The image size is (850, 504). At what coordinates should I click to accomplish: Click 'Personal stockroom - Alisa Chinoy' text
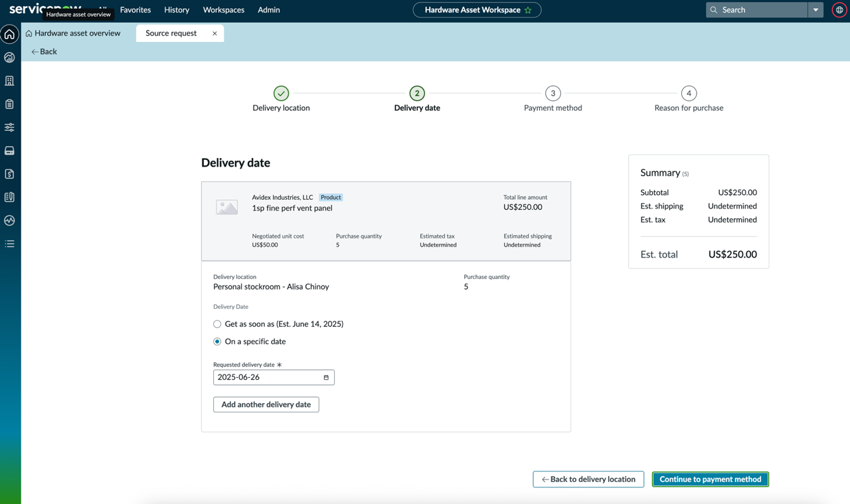pos(271,287)
